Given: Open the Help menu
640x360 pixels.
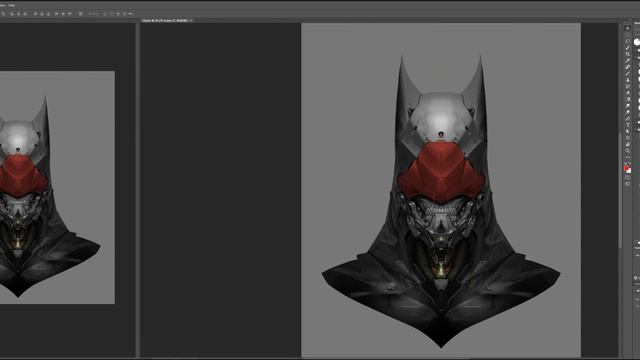Looking at the screenshot, I should (x=12, y=5).
